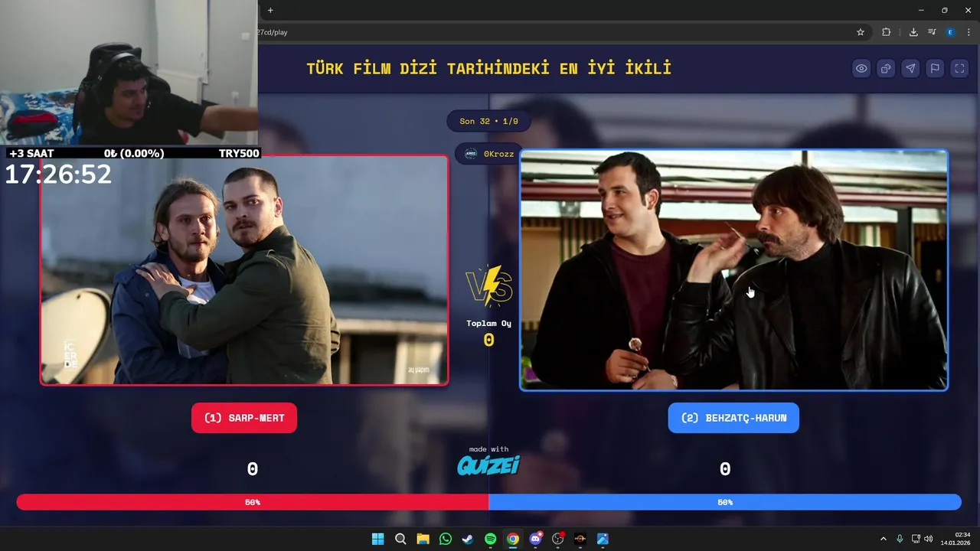The image size is (980, 551).
Task: Open File Explorer from taskbar
Action: click(423, 539)
